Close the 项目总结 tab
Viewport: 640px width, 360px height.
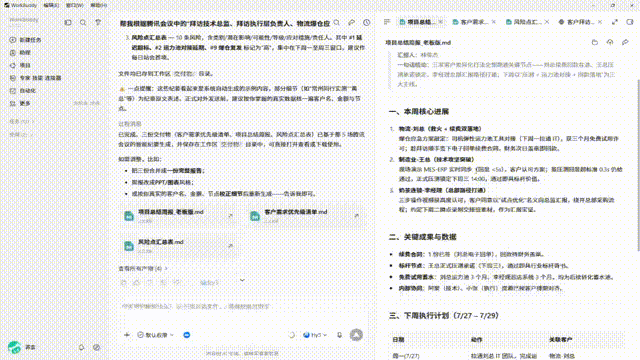(441, 22)
